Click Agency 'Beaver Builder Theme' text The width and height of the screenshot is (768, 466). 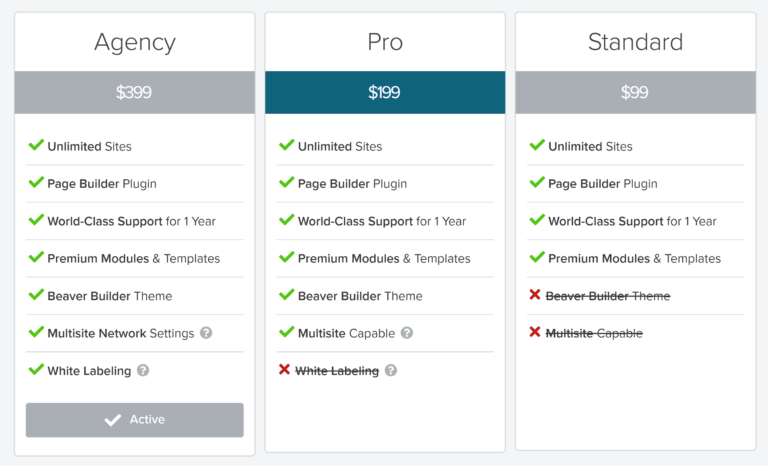[x=110, y=296]
